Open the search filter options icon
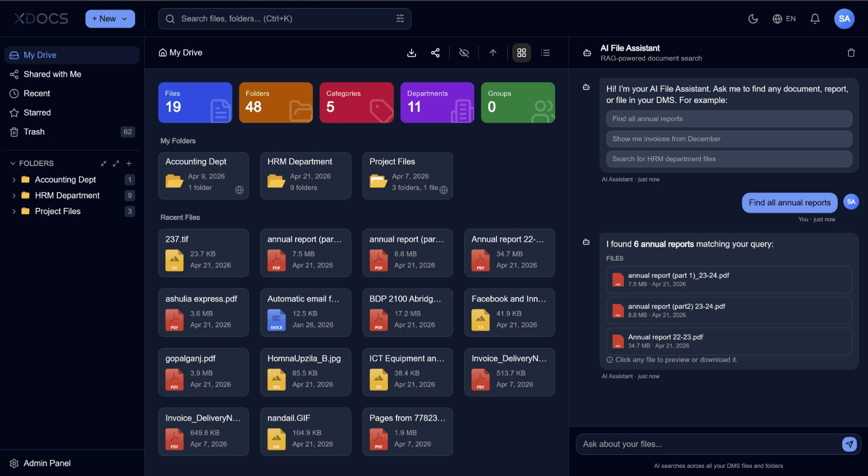This screenshot has height=476, width=868. (x=400, y=18)
